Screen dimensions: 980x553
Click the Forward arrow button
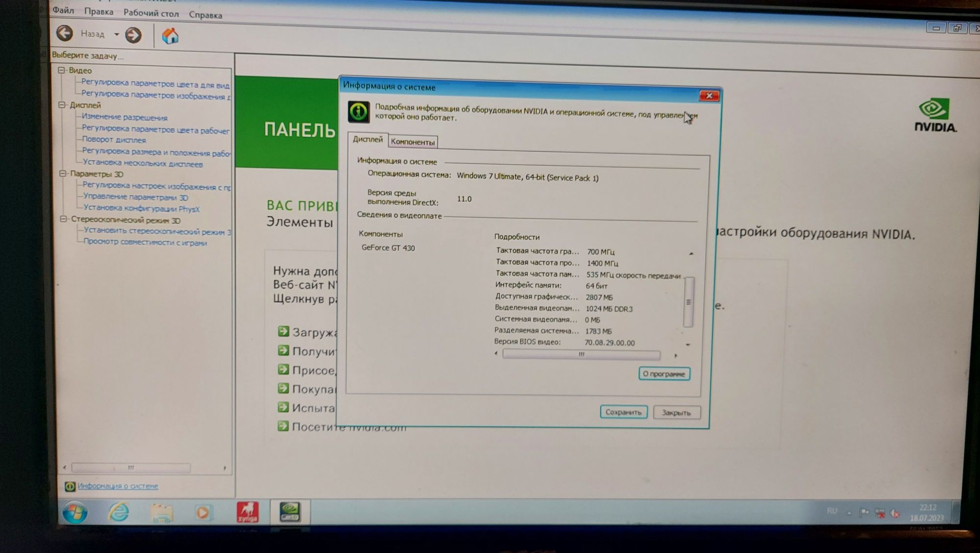point(133,35)
